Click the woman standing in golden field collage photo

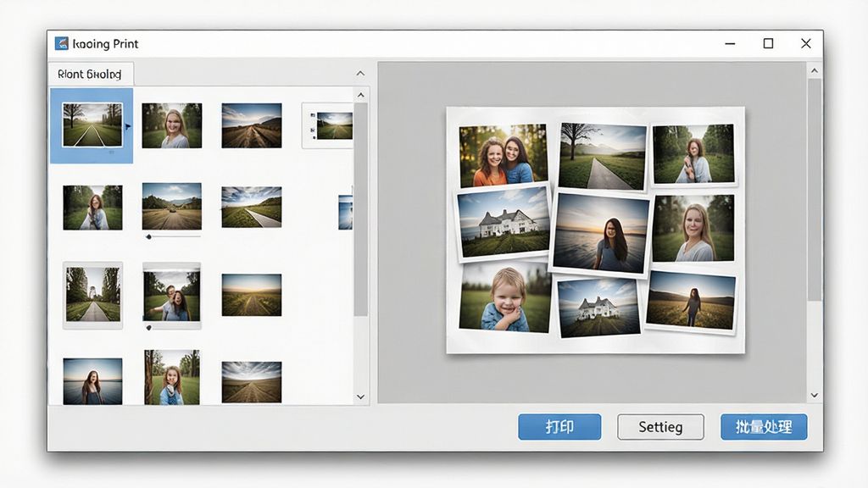(691, 302)
